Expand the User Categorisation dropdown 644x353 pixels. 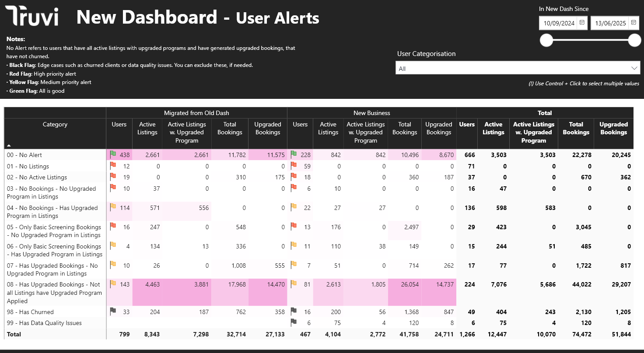518,68
